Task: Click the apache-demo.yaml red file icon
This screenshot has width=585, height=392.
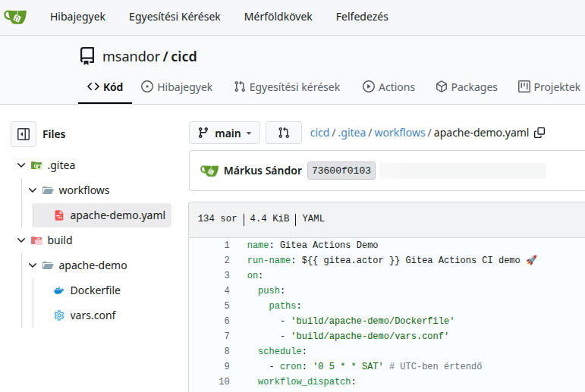Action: coord(59,215)
